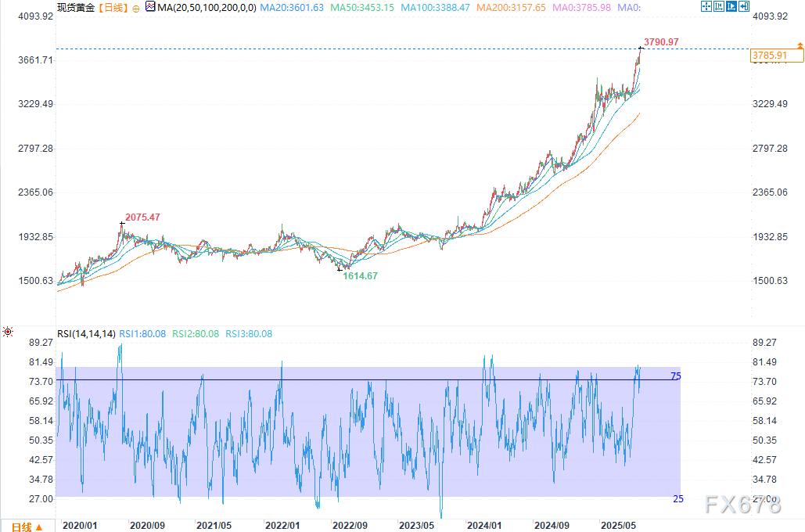Click the 1614.67 low price marker

coord(360,275)
